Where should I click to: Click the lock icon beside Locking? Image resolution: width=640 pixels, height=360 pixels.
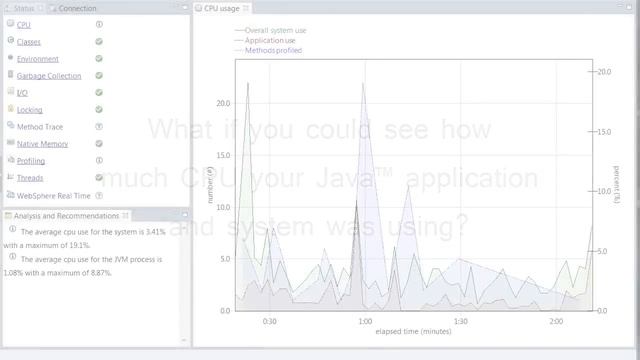tap(11, 109)
